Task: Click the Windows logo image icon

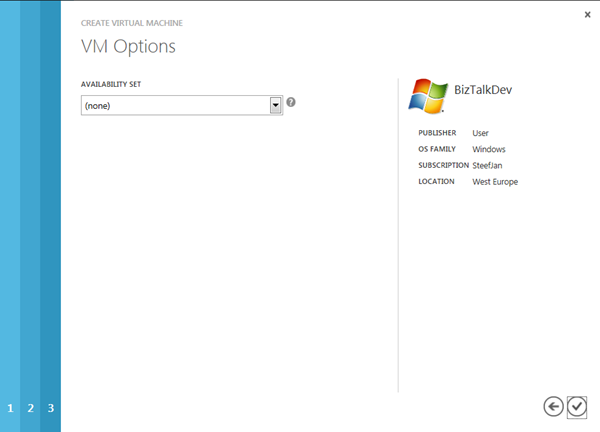Action: pos(428,96)
